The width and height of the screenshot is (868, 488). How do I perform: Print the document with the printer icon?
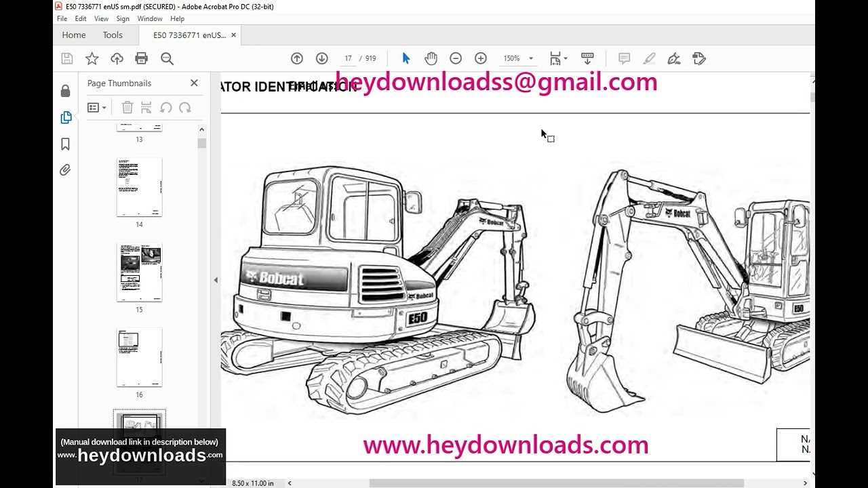[x=142, y=58]
